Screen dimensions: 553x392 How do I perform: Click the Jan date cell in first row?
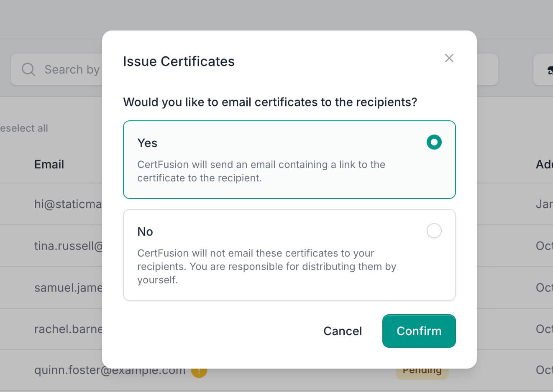[x=544, y=204]
